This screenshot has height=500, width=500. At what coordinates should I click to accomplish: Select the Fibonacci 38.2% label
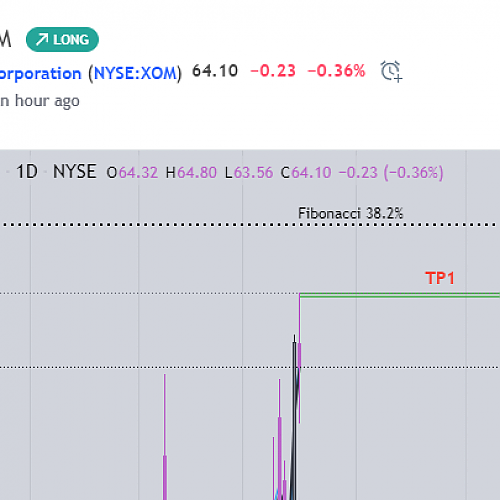click(350, 213)
